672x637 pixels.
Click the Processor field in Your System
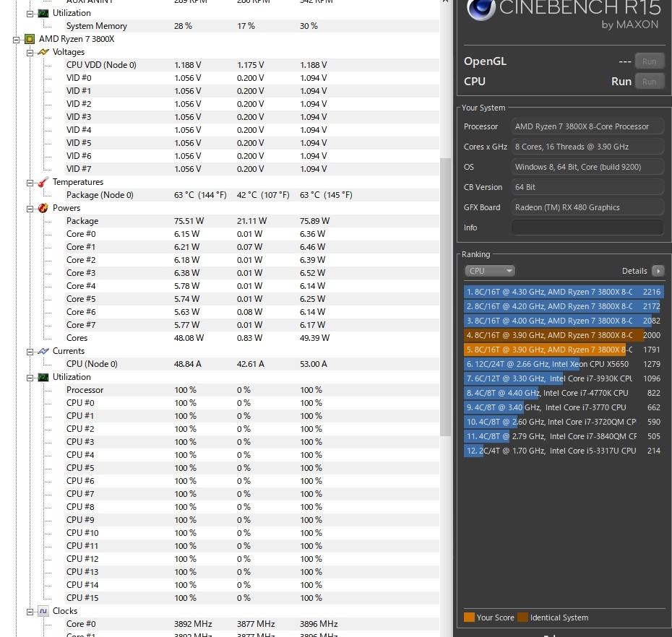pyautogui.click(x=587, y=126)
